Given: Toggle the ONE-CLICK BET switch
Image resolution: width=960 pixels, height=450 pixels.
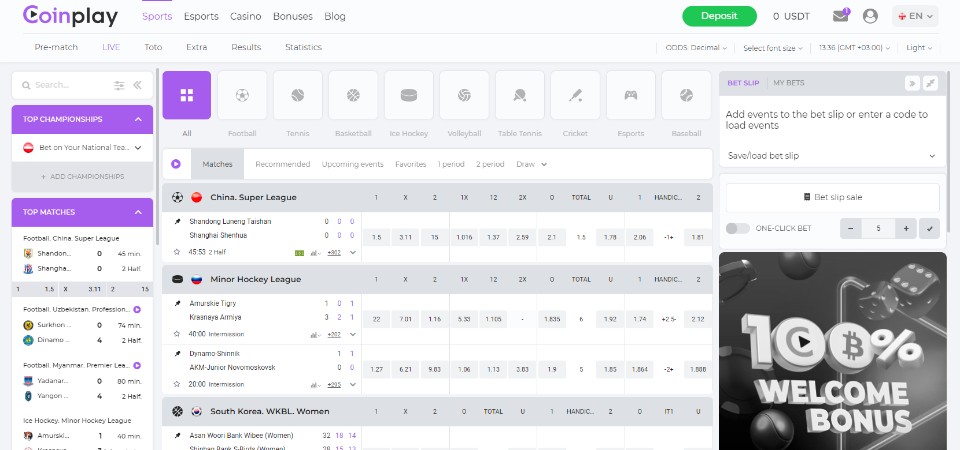Looking at the screenshot, I should pyautogui.click(x=737, y=228).
